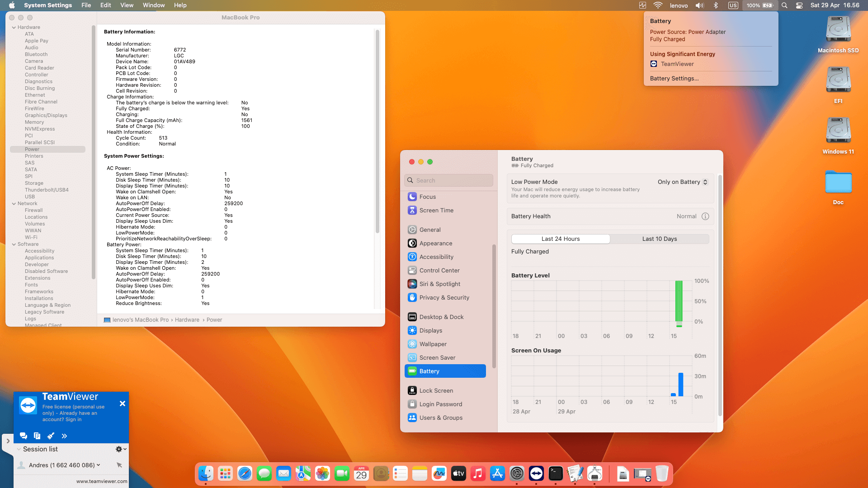Click the System Settings Search field
The width and height of the screenshot is (868, 488).
point(448,180)
